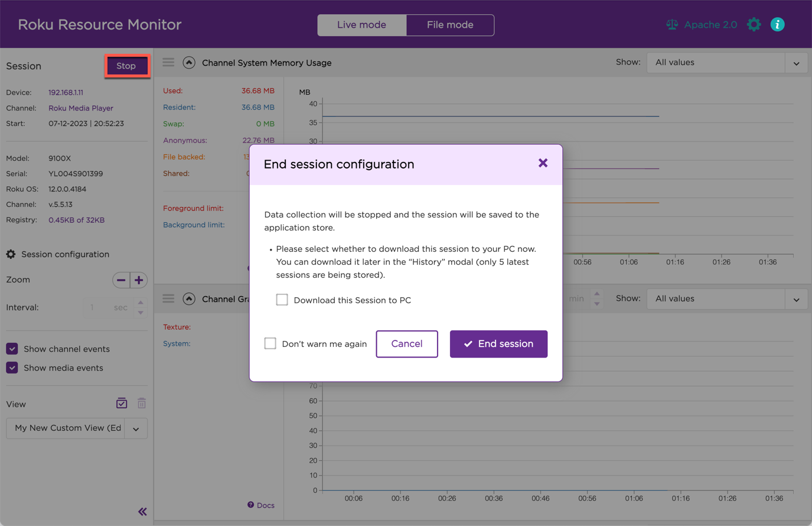
Task: Switch to File mode
Action: click(x=449, y=25)
